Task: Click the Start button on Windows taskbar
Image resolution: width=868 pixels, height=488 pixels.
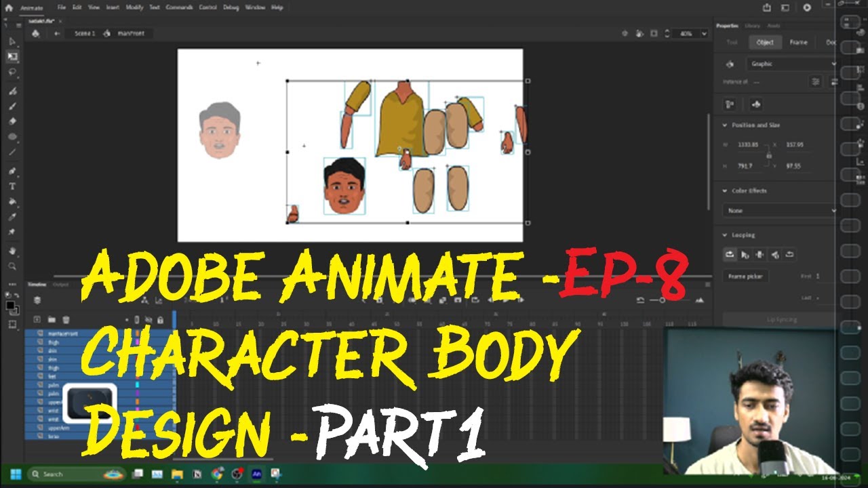Action: click(x=15, y=474)
